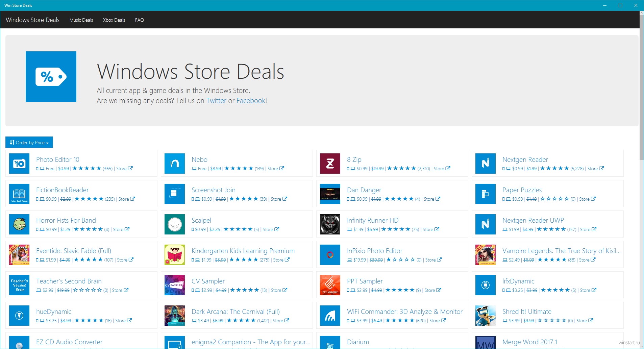Image resolution: width=644 pixels, height=349 pixels.
Task: Click the scrollbar up arrow
Action: click(642, 13)
